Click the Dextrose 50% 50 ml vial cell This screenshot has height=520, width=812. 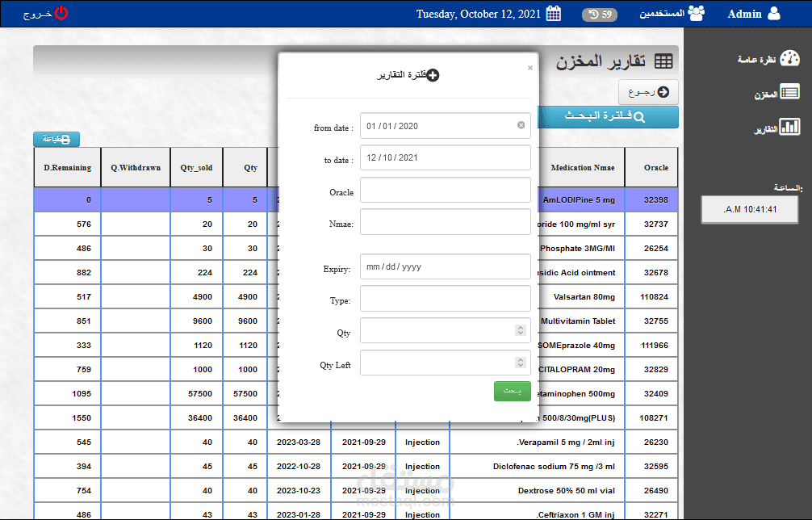pyautogui.click(x=537, y=490)
